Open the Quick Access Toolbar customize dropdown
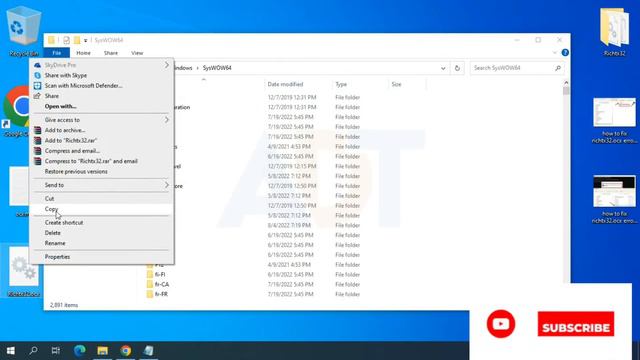Image resolution: width=640 pixels, height=360 pixels. pyautogui.click(x=85, y=40)
